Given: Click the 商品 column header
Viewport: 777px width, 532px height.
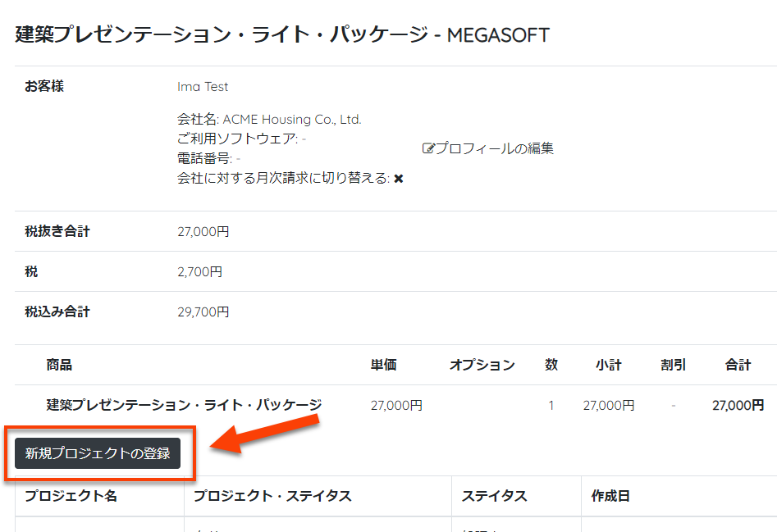Looking at the screenshot, I should (x=59, y=365).
